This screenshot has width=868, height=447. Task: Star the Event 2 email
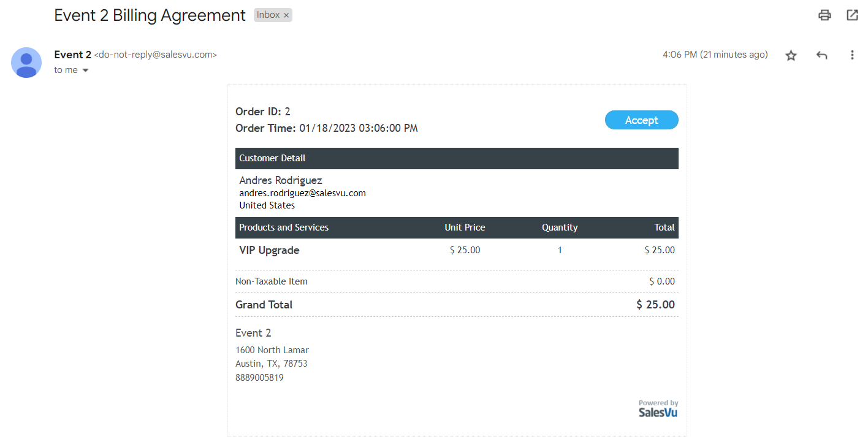(x=791, y=55)
